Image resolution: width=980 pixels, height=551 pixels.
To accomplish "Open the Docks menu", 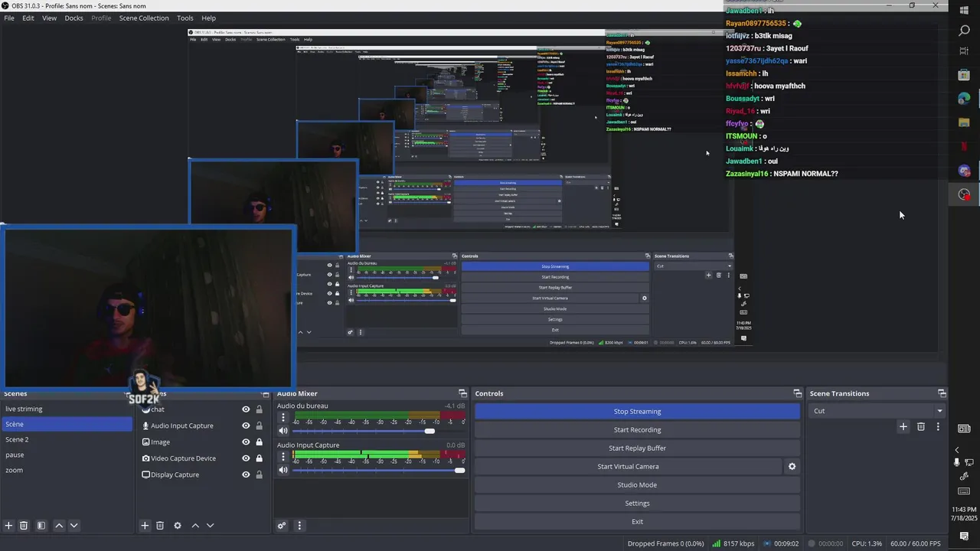I will [73, 18].
